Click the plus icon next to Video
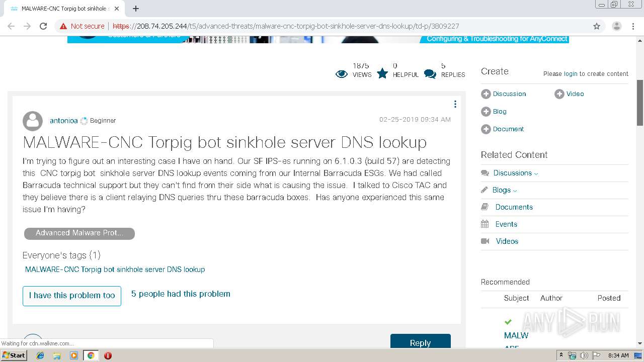Viewport: 644px width, 362px height. pyautogui.click(x=559, y=94)
